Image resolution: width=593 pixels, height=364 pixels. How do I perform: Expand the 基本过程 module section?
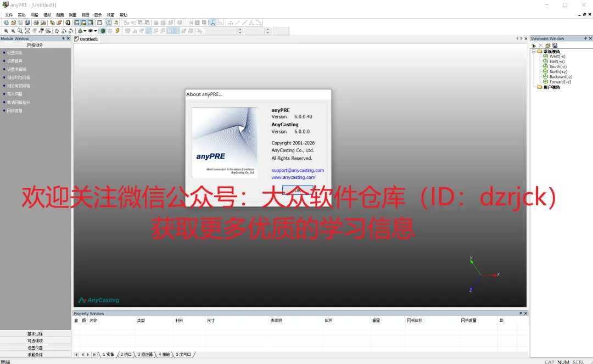[35, 334]
